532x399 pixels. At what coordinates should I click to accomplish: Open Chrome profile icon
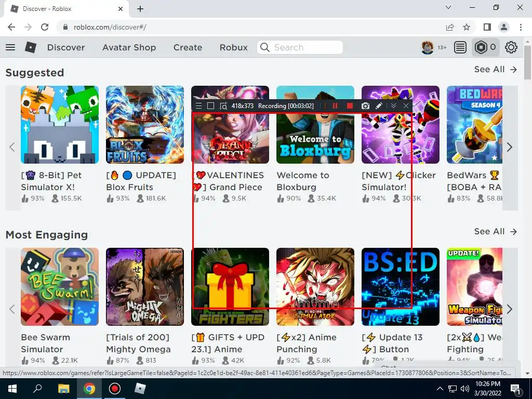[504, 27]
